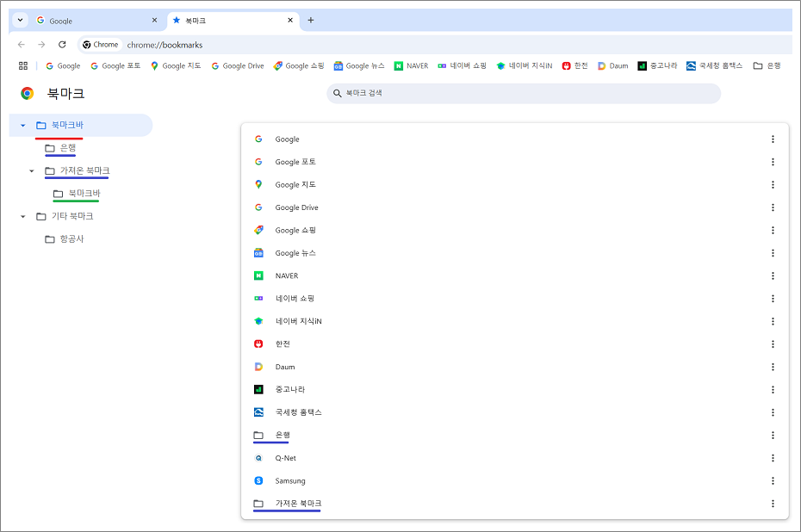Open Google 뉴스 bookmark in bookmarks bar

(359, 66)
